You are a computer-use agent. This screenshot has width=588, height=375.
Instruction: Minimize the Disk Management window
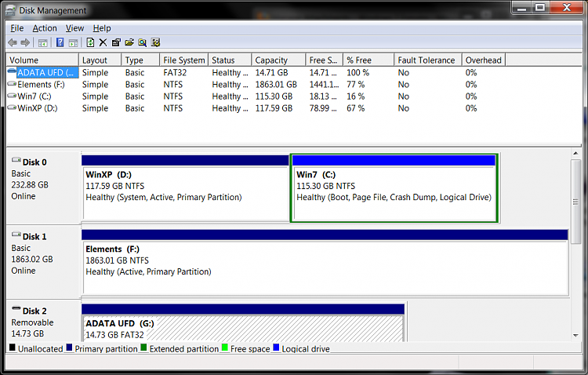tap(521, 7)
